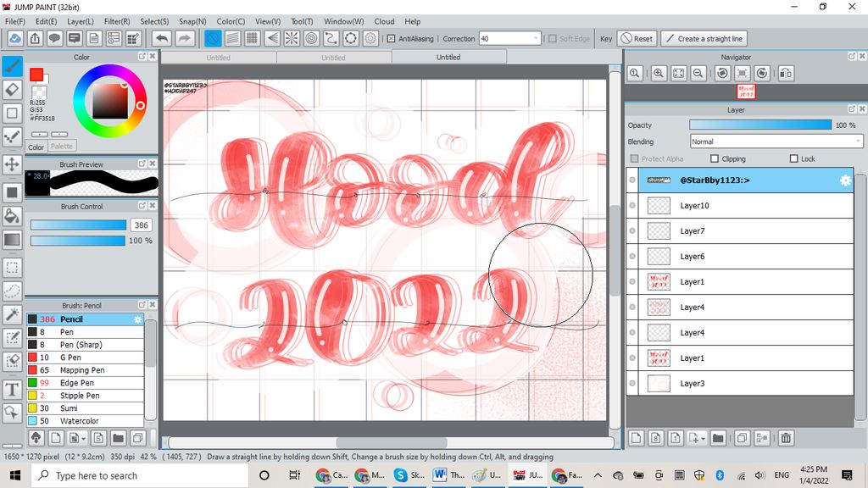Open Type here to search box
The height and width of the screenshot is (488, 868).
click(138, 475)
